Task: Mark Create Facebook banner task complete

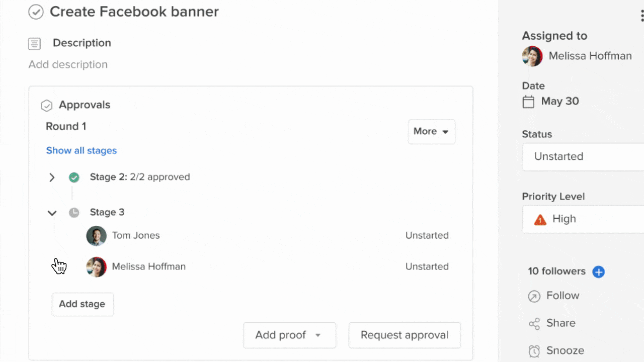Action: (36, 12)
